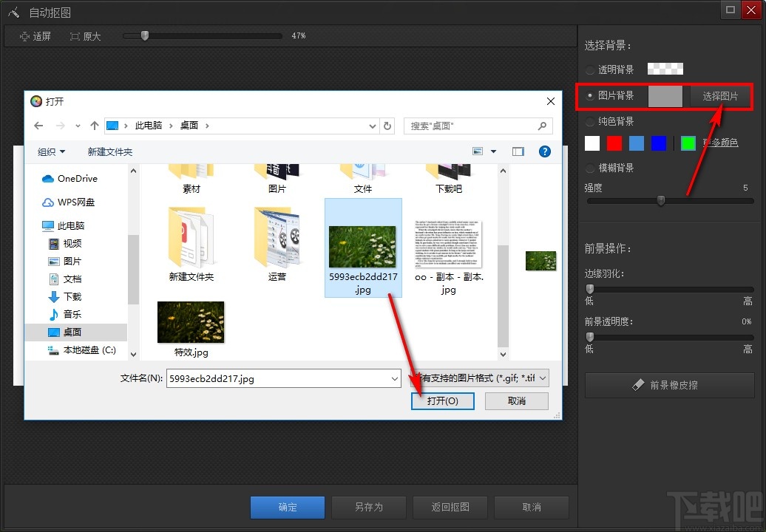Select the 模糊背景 radio option
This screenshot has height=532, width=766.
[590, 168]
